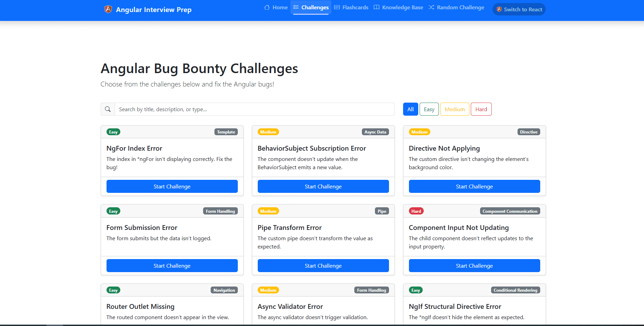Screen dimensions: 644x326
Task: Click the search magnifier icon
Action: pos(108,109)
